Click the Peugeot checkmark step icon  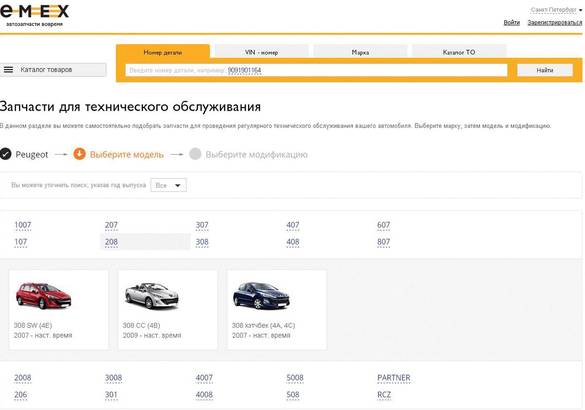6,154
